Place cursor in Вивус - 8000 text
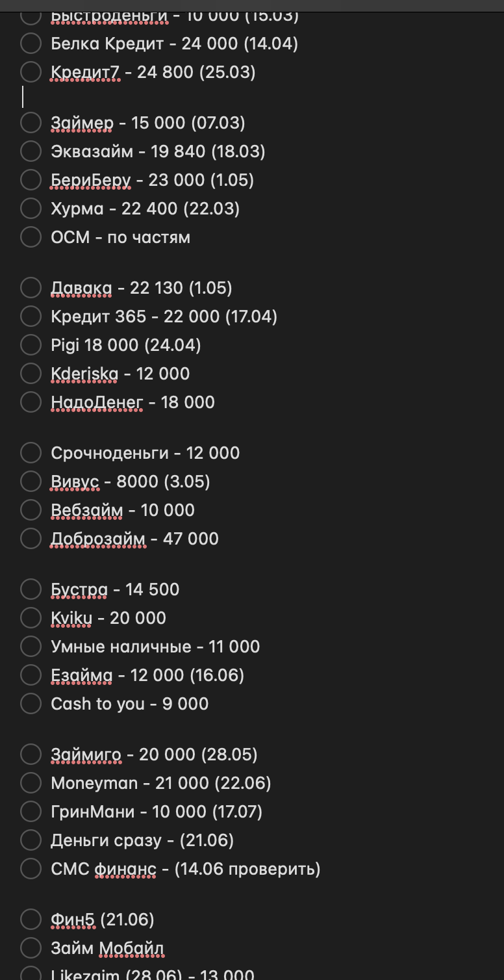504x980 pixels. click(131, 482)
